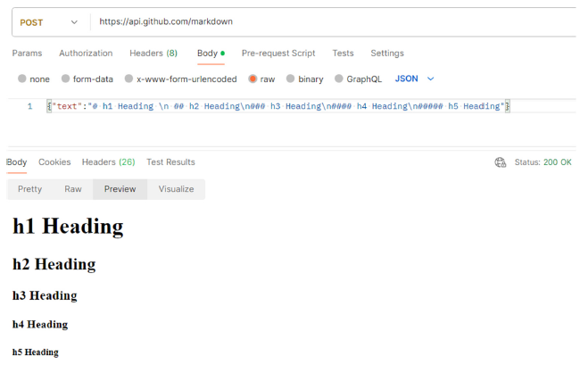Go to the Pre-request Script tab

click(278, 54)
